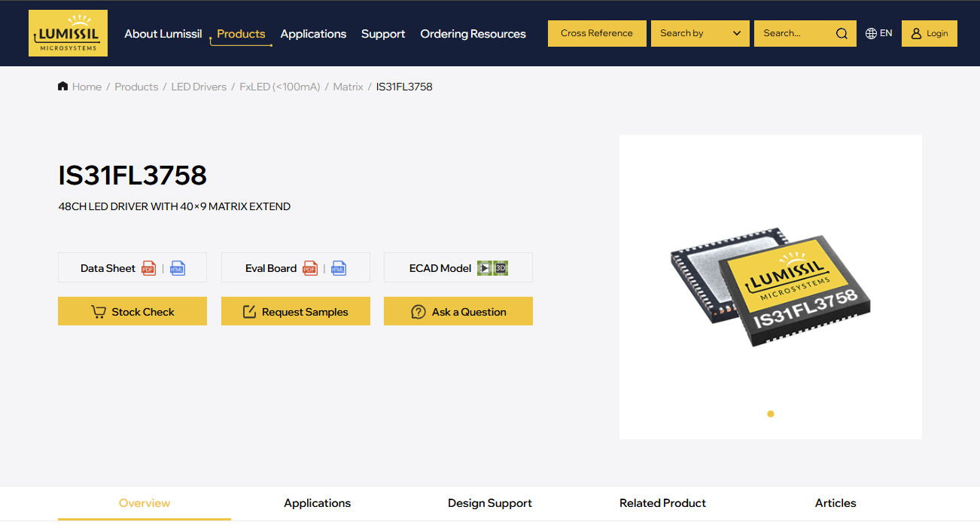Go to Matrix breadcrumb link
The image size is (980, 528).
(x=348, y=87)
